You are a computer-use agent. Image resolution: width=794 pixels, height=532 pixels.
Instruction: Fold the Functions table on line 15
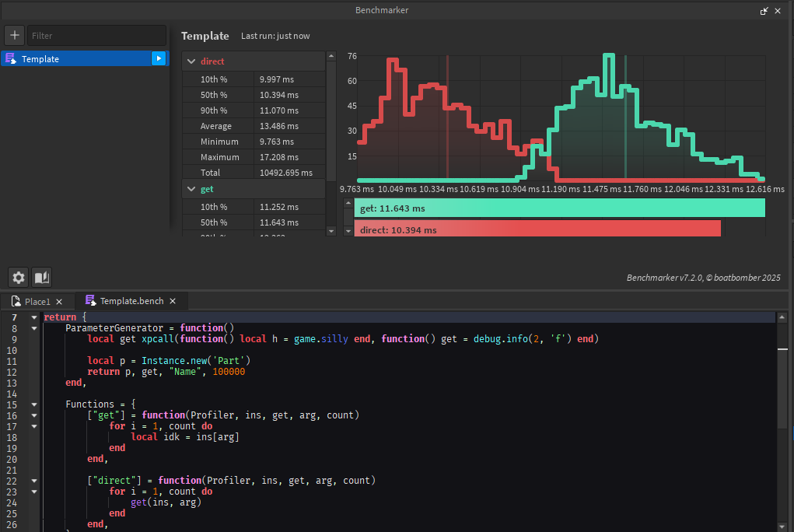pyautogui.click(x=33, y=404)
